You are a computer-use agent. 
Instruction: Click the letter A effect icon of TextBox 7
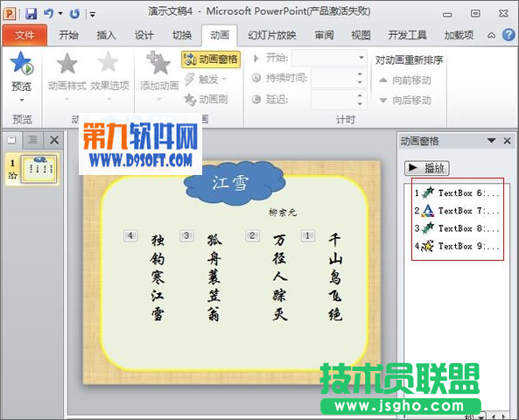[x=428, y=211]
